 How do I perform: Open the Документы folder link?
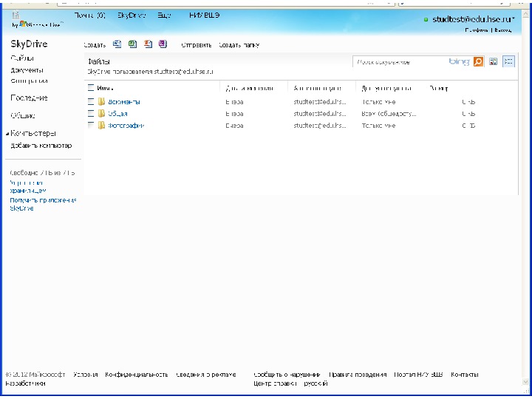124,102
